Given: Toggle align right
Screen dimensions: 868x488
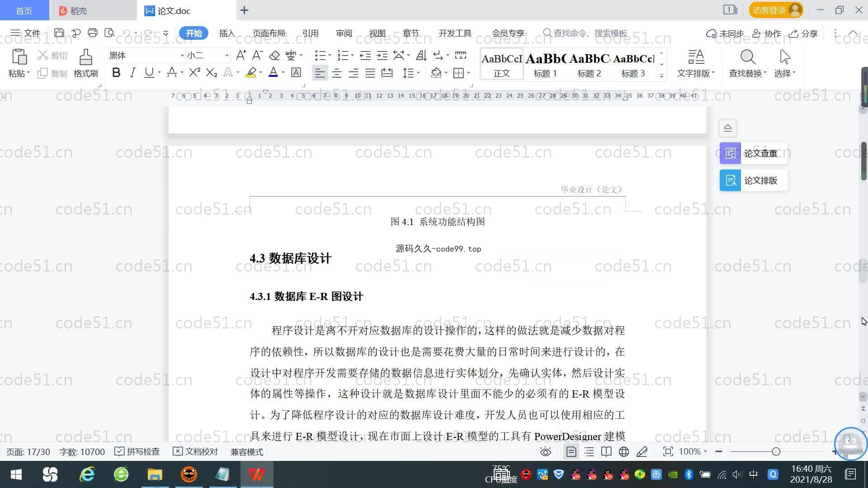Looking at the screenshot, I should click(x=354, y=72).
